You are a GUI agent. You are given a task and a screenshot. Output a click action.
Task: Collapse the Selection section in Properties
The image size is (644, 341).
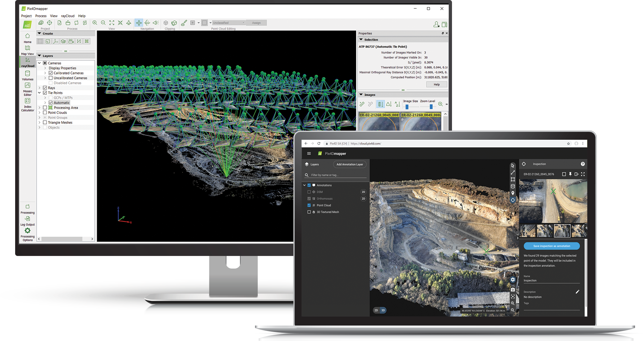click(403, 40)
